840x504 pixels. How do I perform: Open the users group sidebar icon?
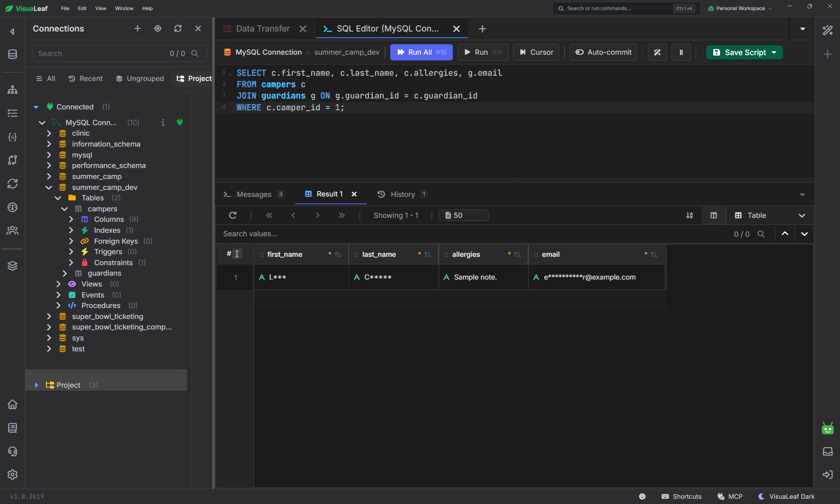(12, 231)
